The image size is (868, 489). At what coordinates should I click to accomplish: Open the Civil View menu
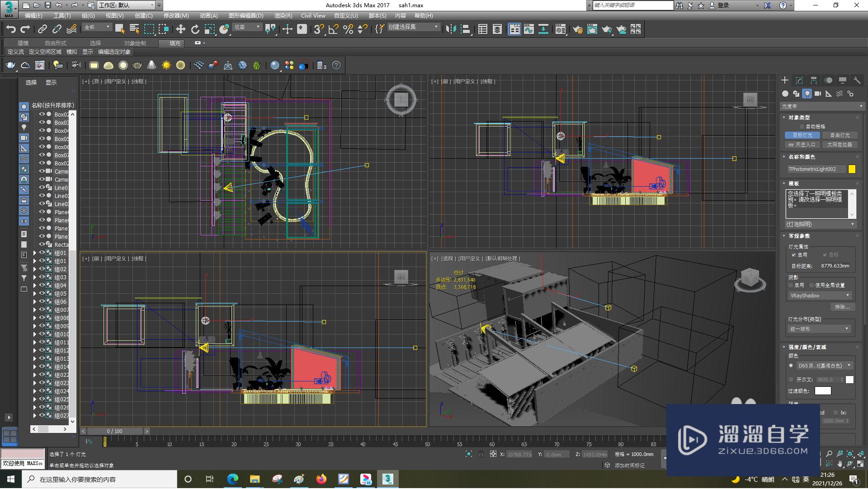tap(313, 15)
